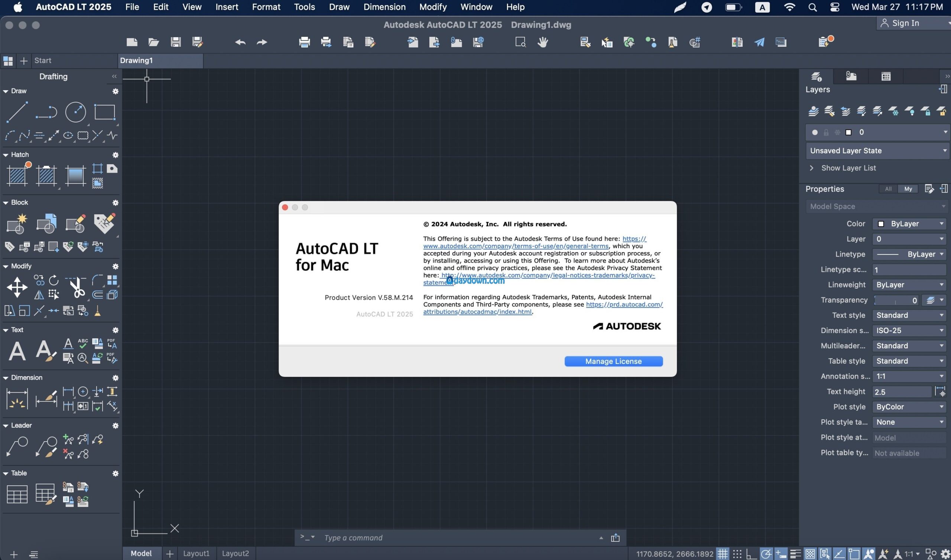This screenshot has width=951, height=560.
Task: Open the Lineweight ByLayer dropdown
Action: click(909, 284)
